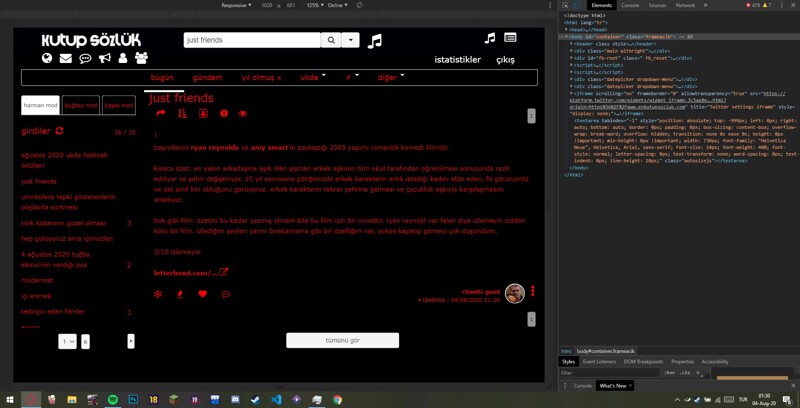Toggle the .cls button in Styles pane

(x=684, y=373)
